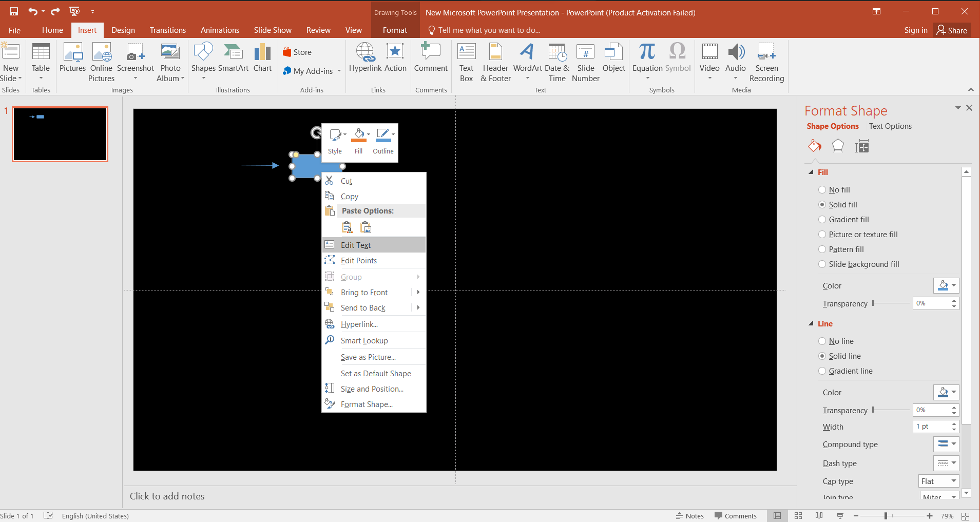Collapse the Fill section
This screenshot has width=980, height=522.
pos(811,172)
